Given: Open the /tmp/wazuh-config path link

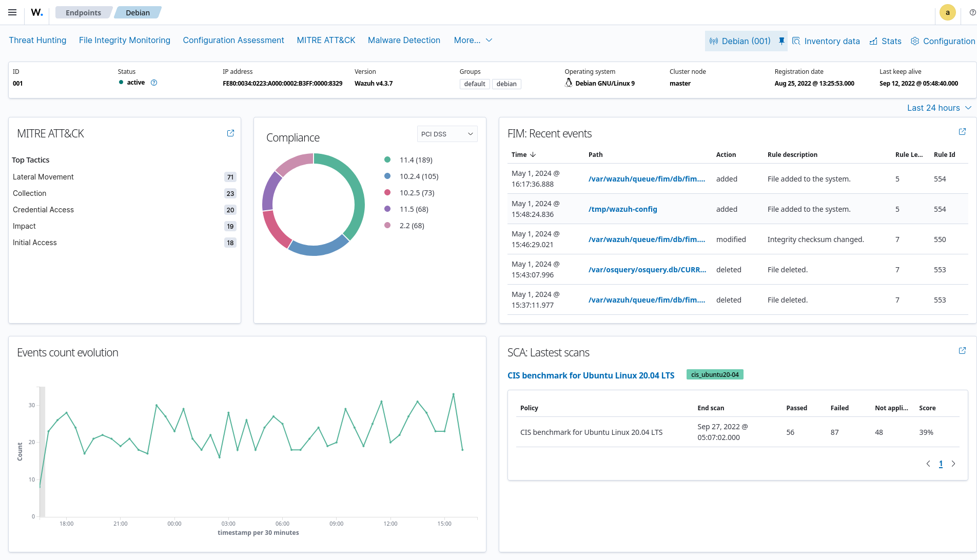Looking at the screenshot, I should click(622, 209).
